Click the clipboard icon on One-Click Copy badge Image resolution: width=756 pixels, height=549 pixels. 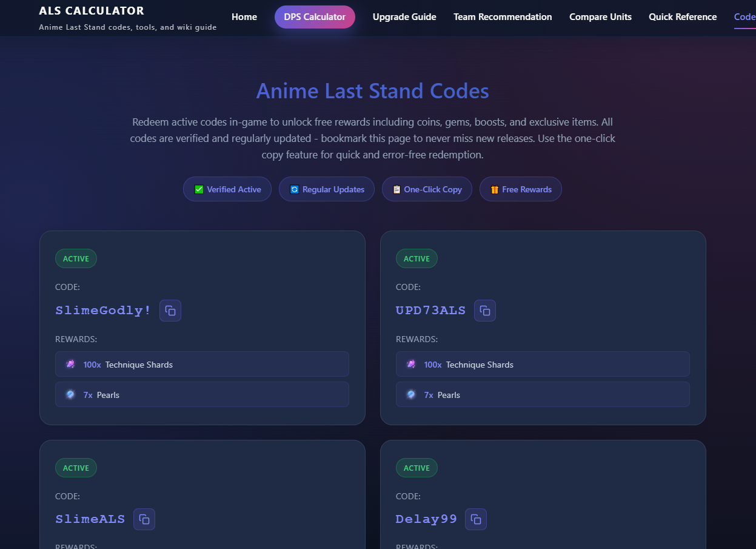[x=395, y=189]
